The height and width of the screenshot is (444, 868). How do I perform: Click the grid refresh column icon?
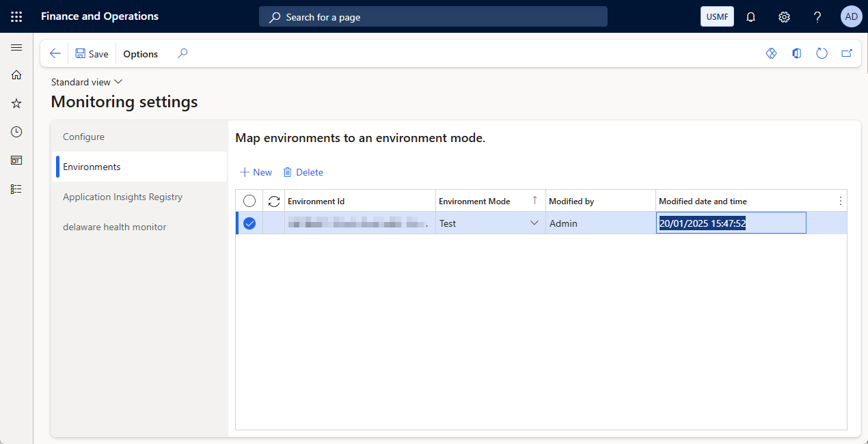pyautogui.click(x=274, y=202)
